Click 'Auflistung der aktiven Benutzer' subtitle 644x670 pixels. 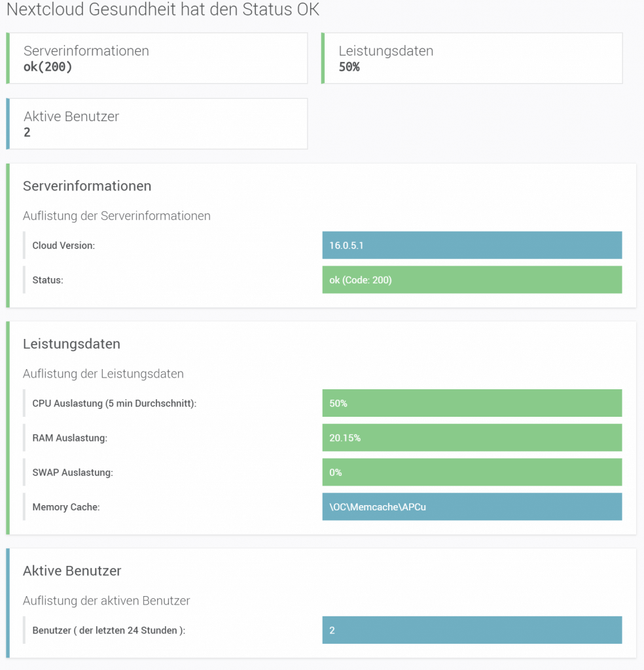pyautogui.click(x=106, y=601)
